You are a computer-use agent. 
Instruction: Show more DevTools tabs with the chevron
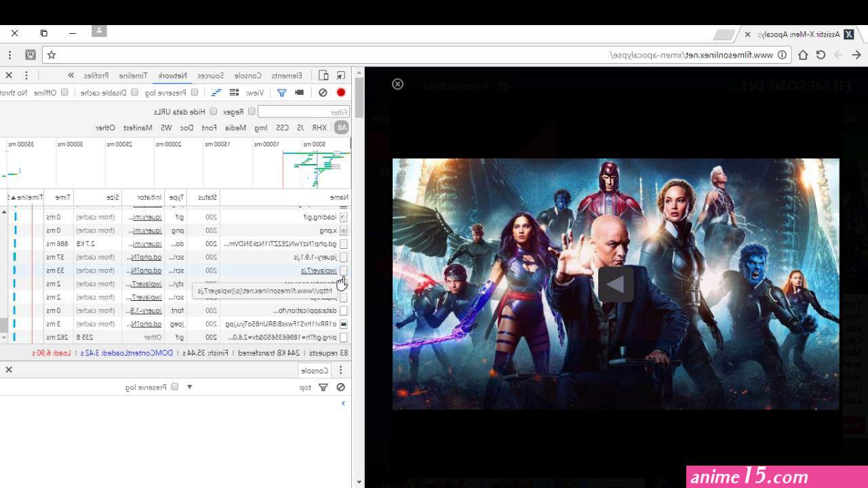click(71, 75)
